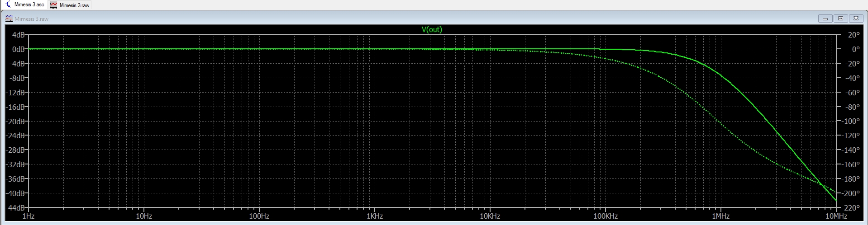The height and width of the screenshot is (225, 868).
Task: Close the Mimesis 3.raw plot window
Action: click(x=856, y=19)
